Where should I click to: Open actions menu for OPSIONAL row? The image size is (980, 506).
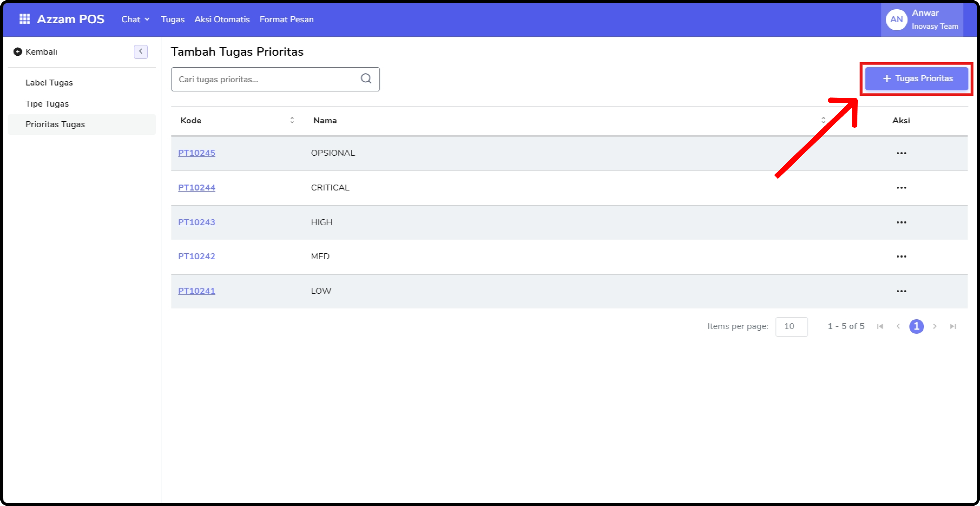coord(901,153)
